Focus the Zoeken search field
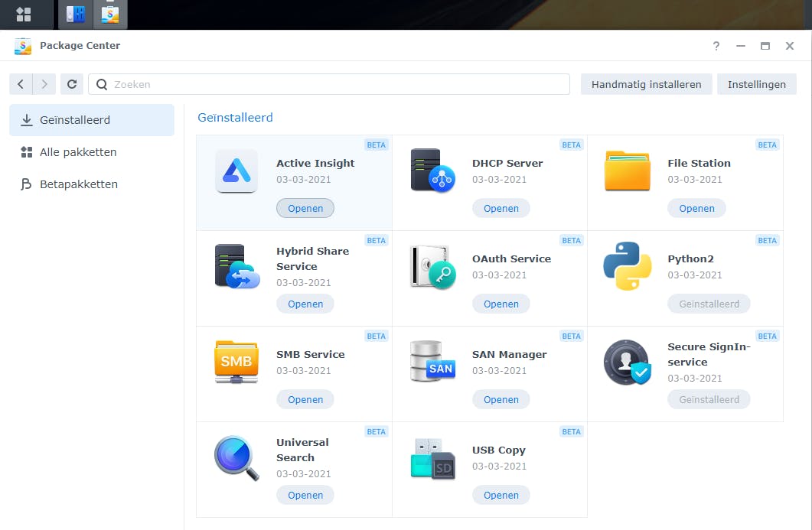The width and height of the screenshot is (812, 530). pyautogui.click(x=329, y=84)
